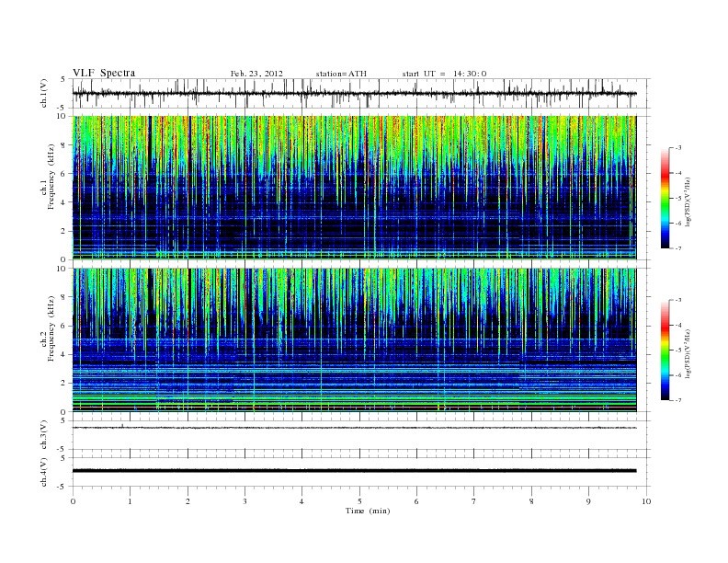Click the "9" time axis tick label
This screenshot has height=563, width=728.
coord(588,501)
